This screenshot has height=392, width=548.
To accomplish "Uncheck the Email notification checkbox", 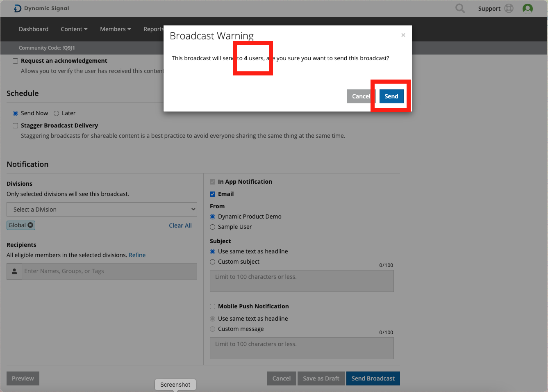I will click(212, 194).
